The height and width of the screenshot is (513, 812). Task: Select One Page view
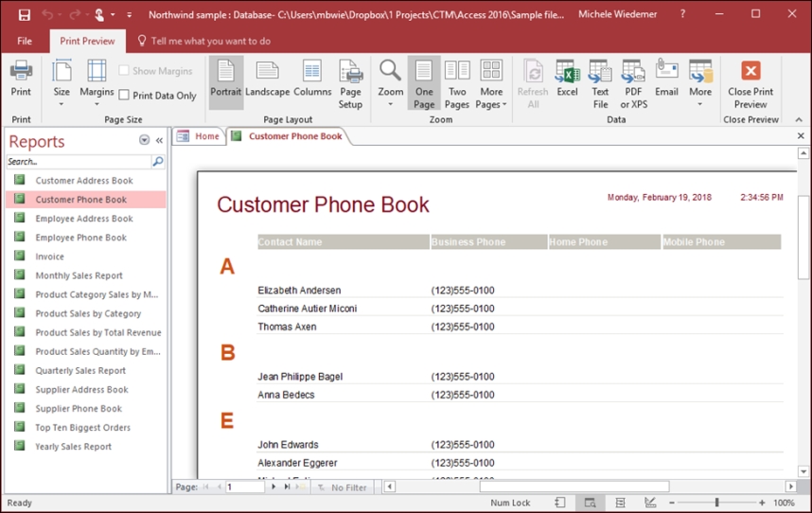(424, 84)
